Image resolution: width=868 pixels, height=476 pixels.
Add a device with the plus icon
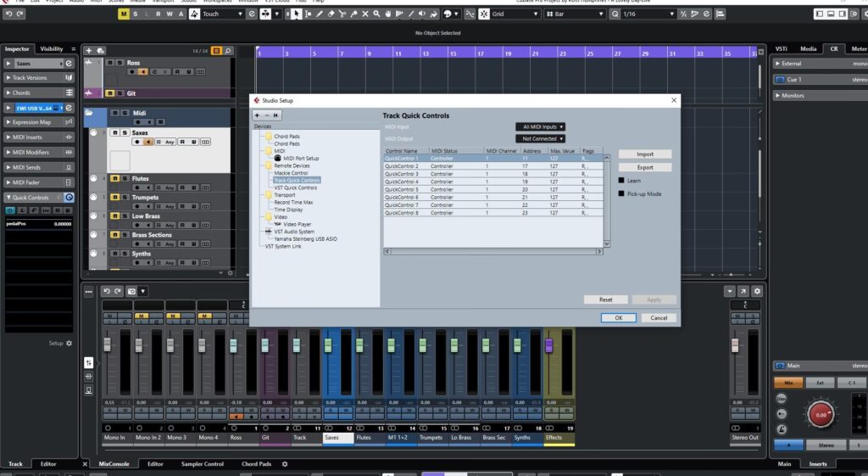257,115
